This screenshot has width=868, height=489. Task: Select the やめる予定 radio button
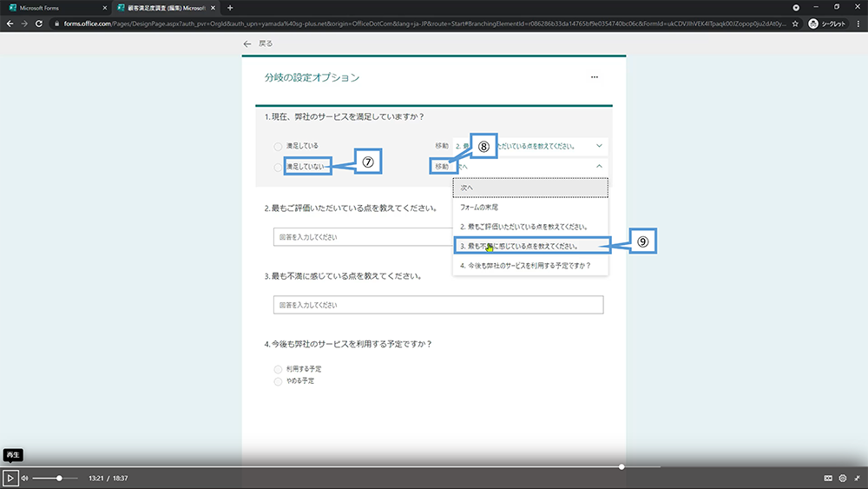[x=278, y=381]
